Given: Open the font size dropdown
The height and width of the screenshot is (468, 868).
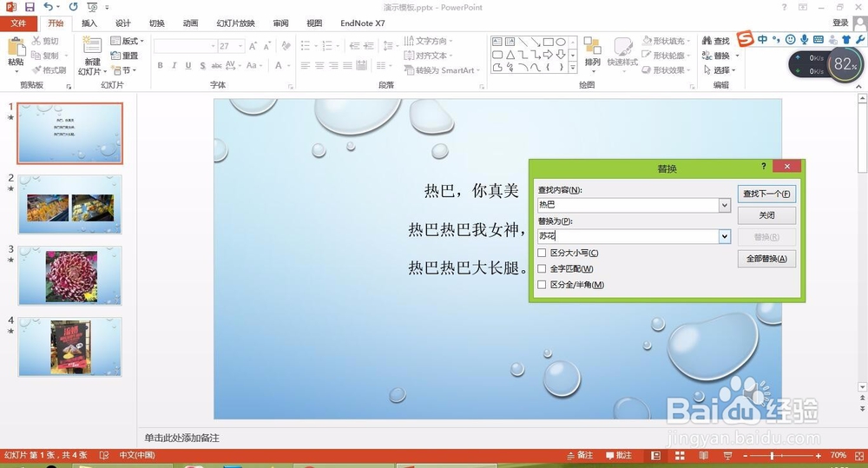Looking at the screenshot, I should (240, 46).
